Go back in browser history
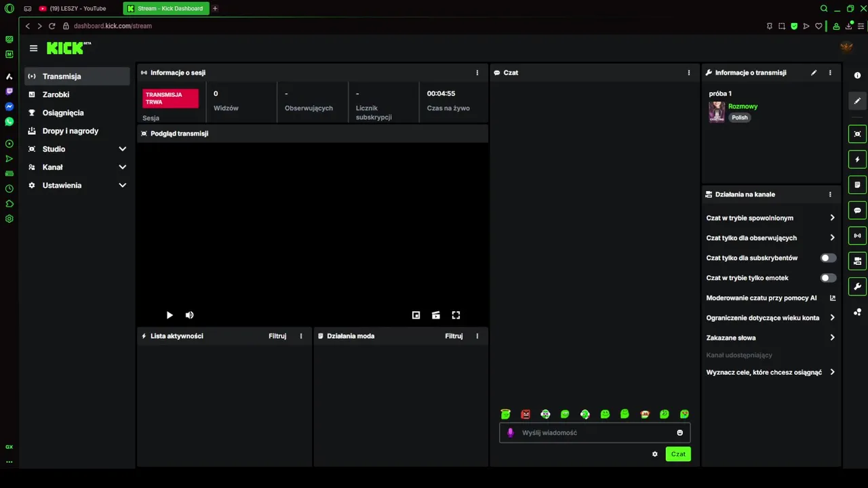Screen dimensions: 868x488 [28, 26]
